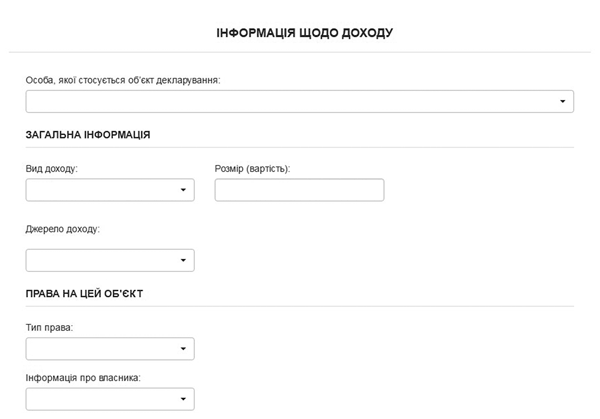Click the 'ПРАВА НА ЦЕЙ ОБ'ЄКТ' section heading
The height and width of the screenshot is (419, 600).
click(x=84, y=293)
